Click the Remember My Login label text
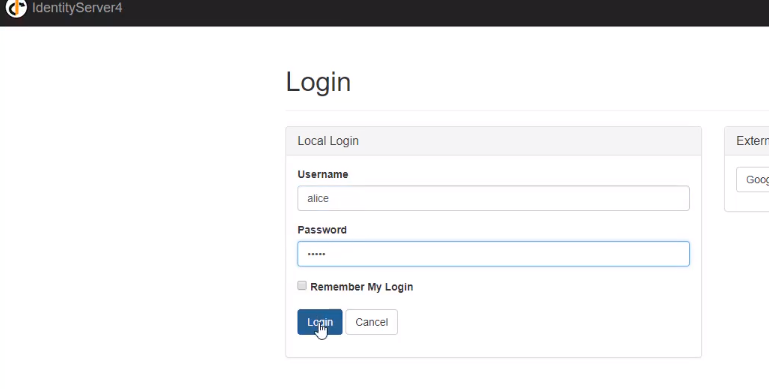Image resolution: width=769 pixels, height=389 pixels. coord(361,286)
